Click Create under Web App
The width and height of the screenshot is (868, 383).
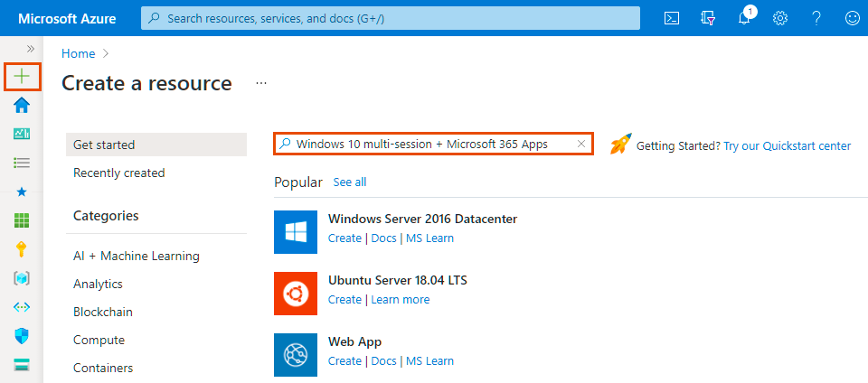(x=344, y=361)
